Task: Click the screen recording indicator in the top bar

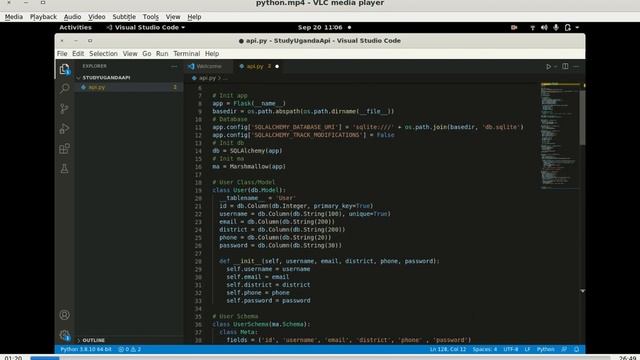Action: tap(514, 27)
